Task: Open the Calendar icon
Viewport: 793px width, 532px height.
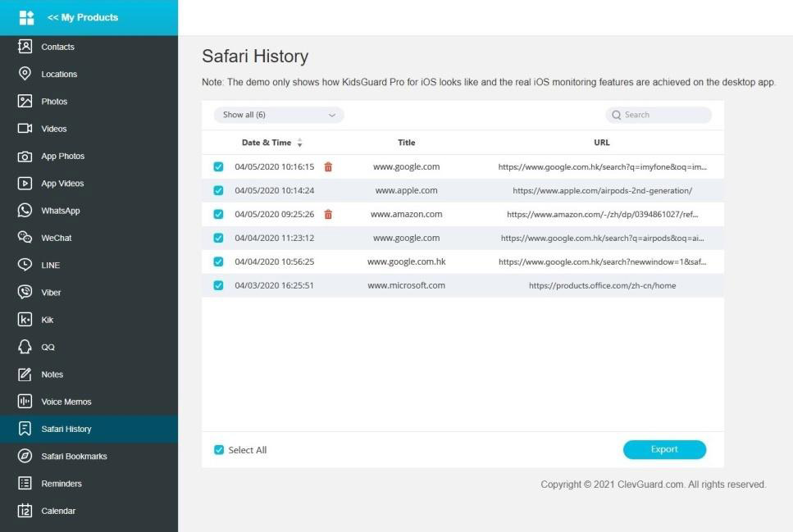Action: [25, 510]
